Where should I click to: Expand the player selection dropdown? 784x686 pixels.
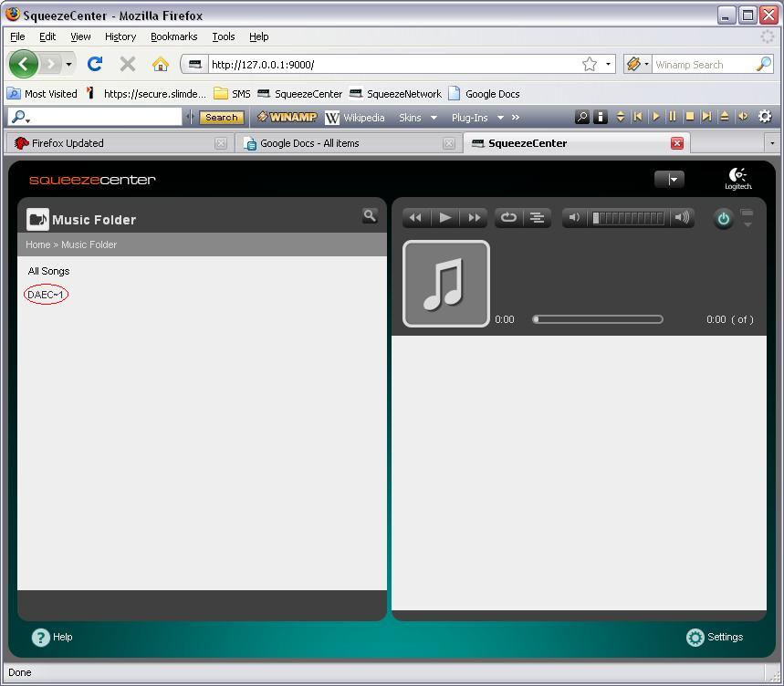669,180
